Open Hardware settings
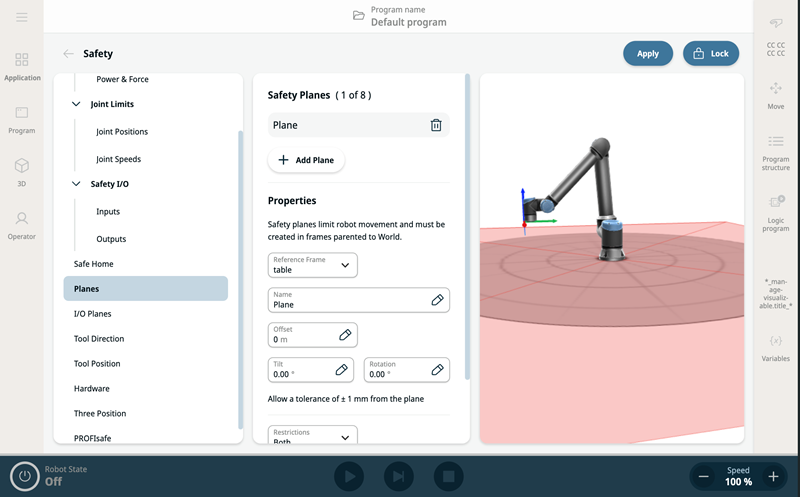Viewport: 800px width, 497px height. pos(92,389)
